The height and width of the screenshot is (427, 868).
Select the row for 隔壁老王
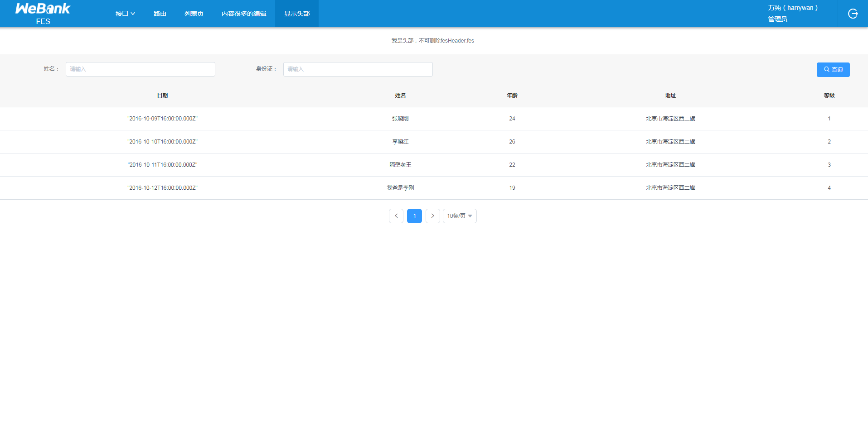coord(400,165)
